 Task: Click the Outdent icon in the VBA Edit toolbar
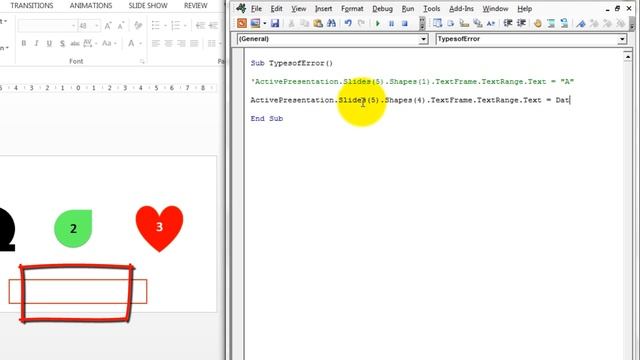click(521, 23)
